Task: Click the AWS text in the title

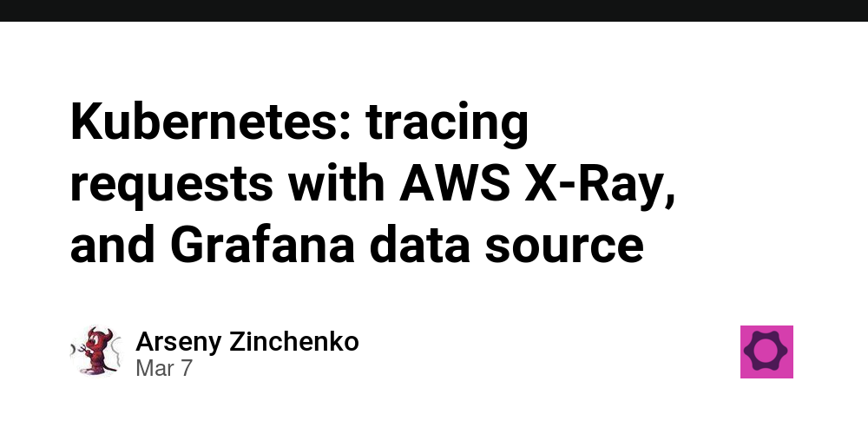Action: click(454, 183)
